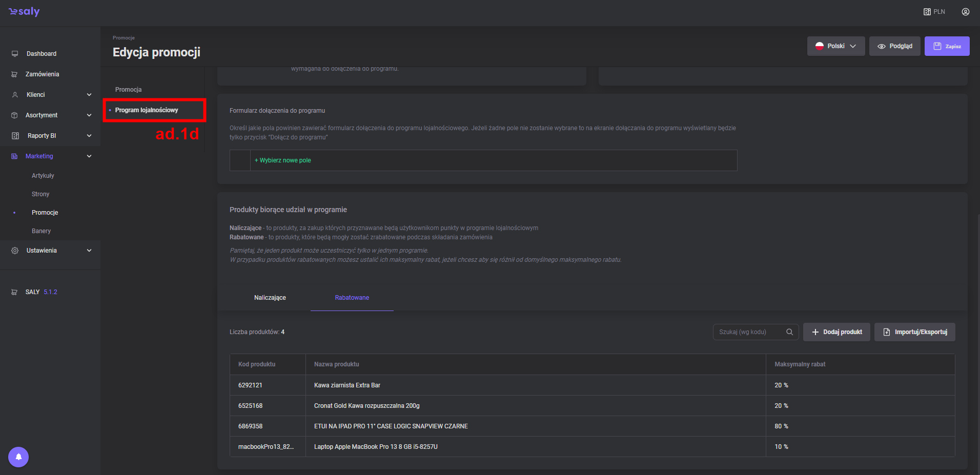Select the Rabatowane tab

click(x=352, y=298)
